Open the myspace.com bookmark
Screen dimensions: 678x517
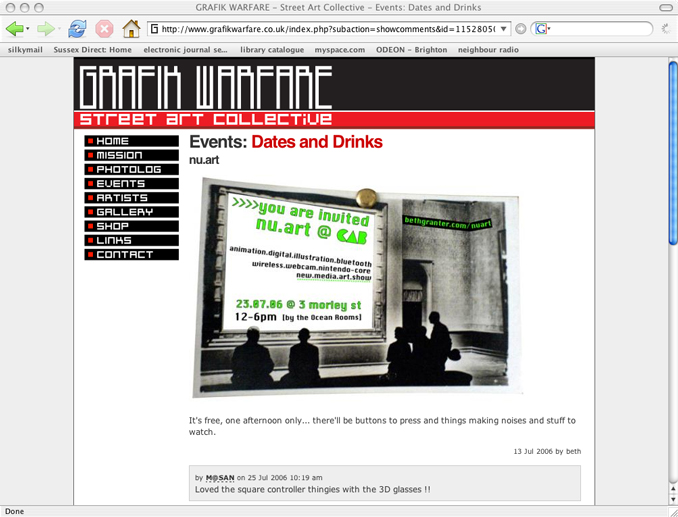(339, 50)
